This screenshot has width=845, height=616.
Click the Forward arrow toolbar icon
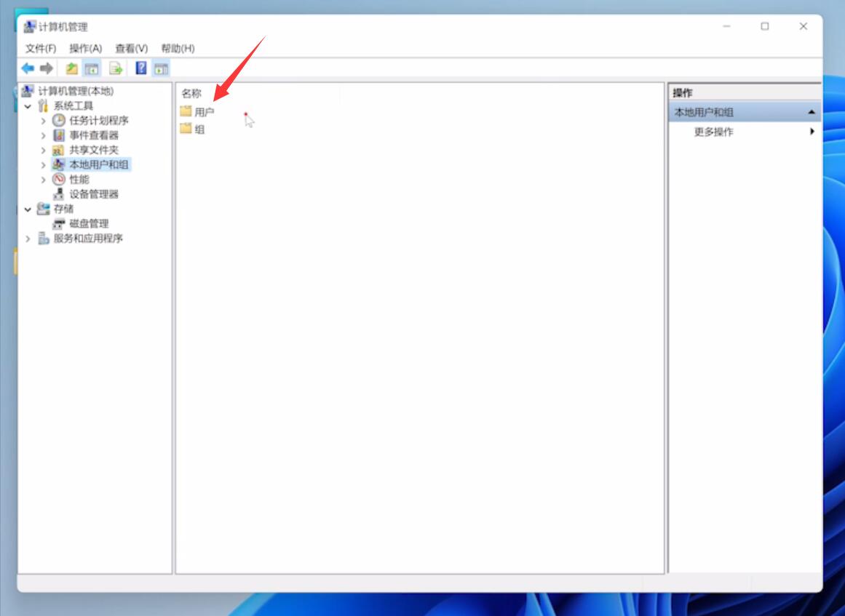(47, 68)
